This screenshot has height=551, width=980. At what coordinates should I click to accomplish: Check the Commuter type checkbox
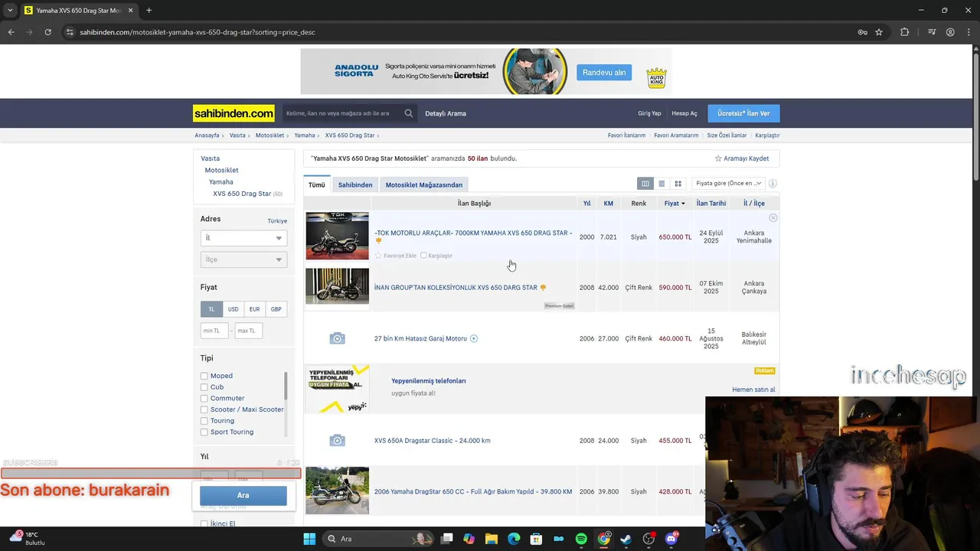(204, 399)
